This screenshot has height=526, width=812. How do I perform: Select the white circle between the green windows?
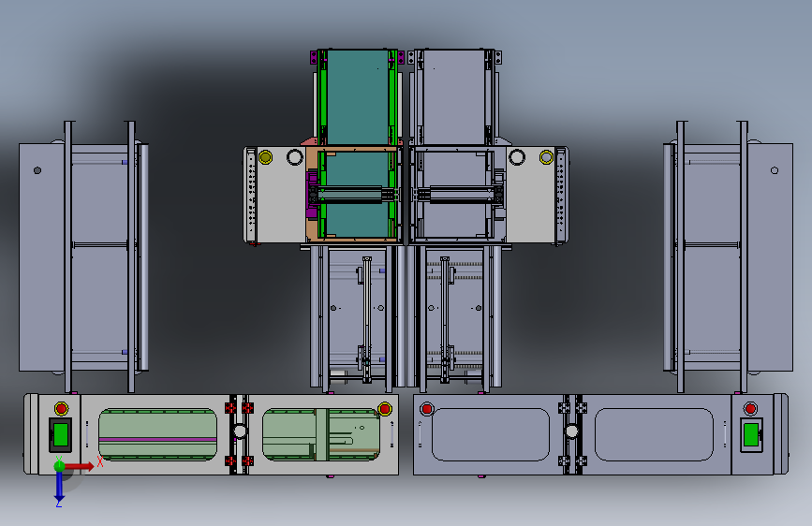(x=240, y=431)
